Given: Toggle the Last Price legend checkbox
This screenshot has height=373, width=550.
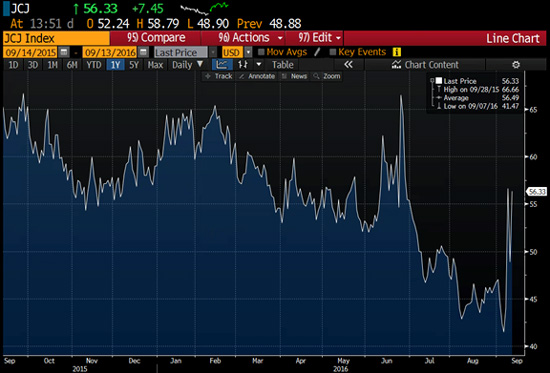Looking at the screenshot, I should (439, 81).
